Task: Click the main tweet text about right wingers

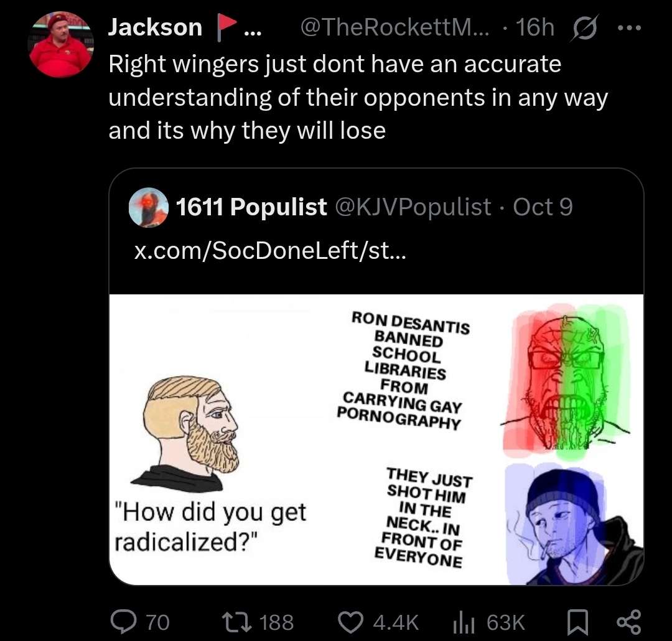Action: click(358, 97)
